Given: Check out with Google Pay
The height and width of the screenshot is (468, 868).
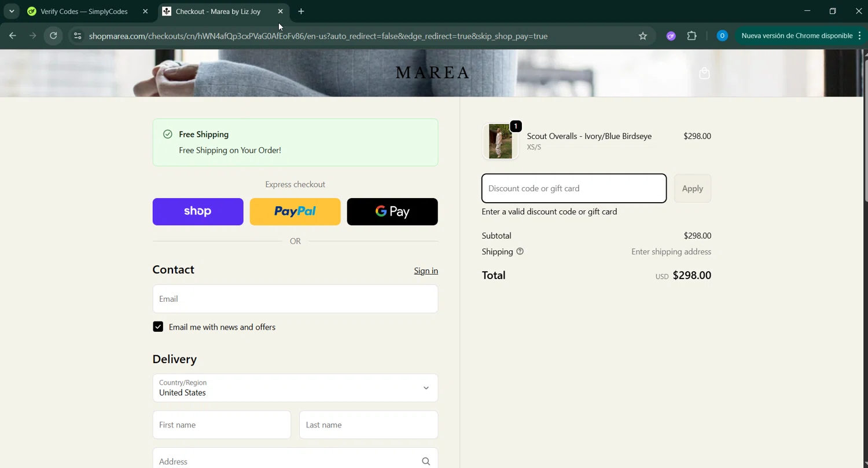Looking at the screenshot, I should tap(392, 211).
